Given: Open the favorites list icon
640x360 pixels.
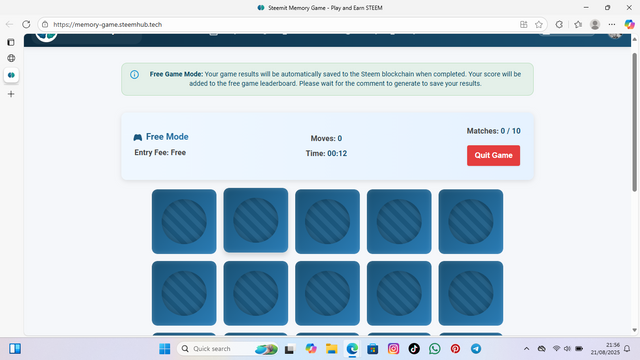Looking at the screenshot, I should click(578, 24).
